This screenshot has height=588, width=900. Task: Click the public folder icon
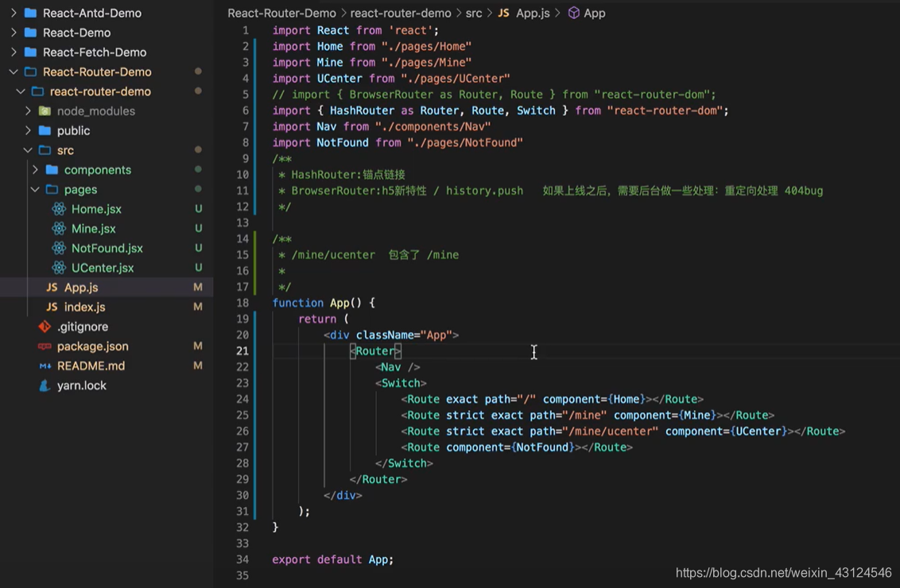pos(45,130)
